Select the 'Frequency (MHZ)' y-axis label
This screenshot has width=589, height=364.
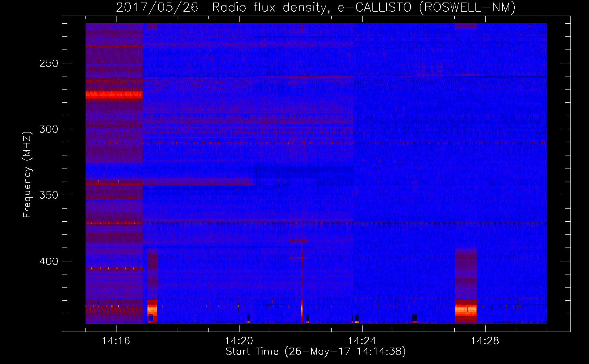click(27, 174)
